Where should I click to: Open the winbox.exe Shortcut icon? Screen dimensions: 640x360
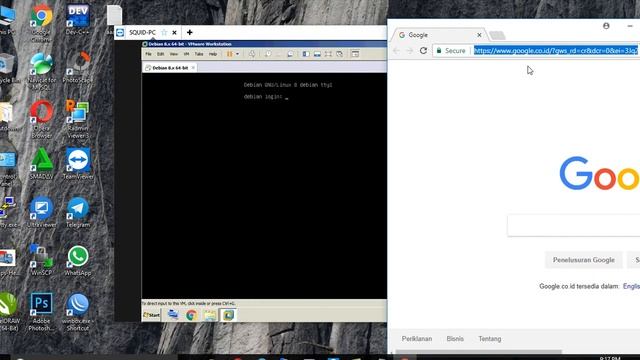point(78,311)
